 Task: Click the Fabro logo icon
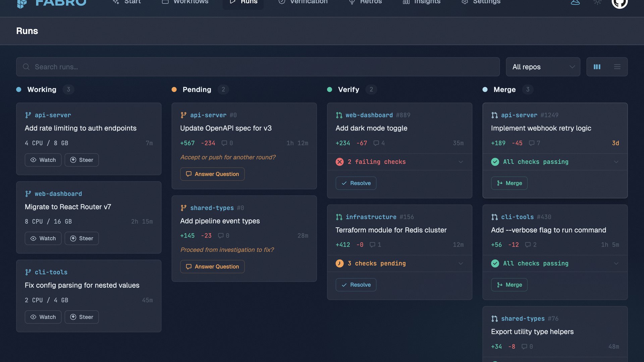[x=22, y=3]
